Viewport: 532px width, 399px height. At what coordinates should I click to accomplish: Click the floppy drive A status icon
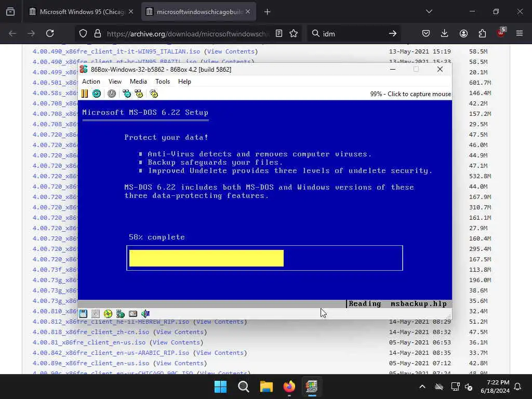pos(83,313)
